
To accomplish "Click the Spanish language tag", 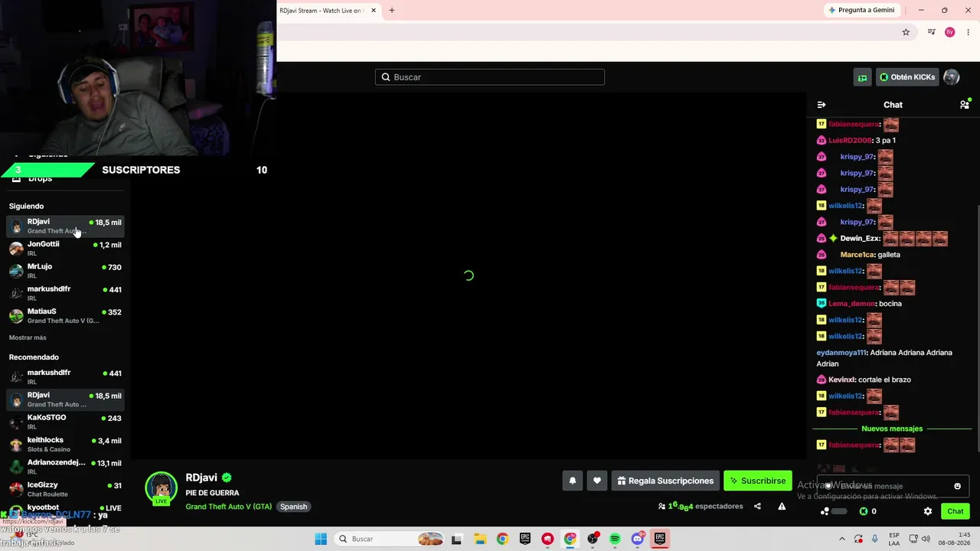I will coord(293,507).
